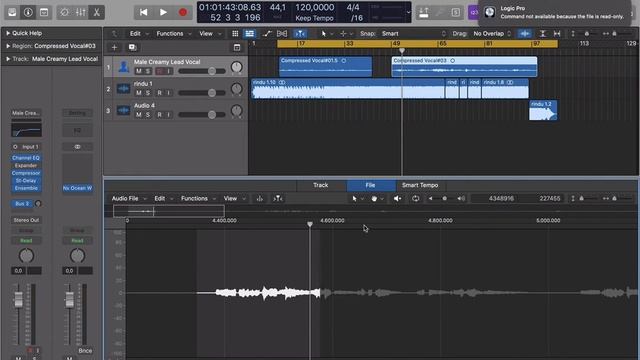
Task: Open the Library panel icon
Action: click(12, 12)
